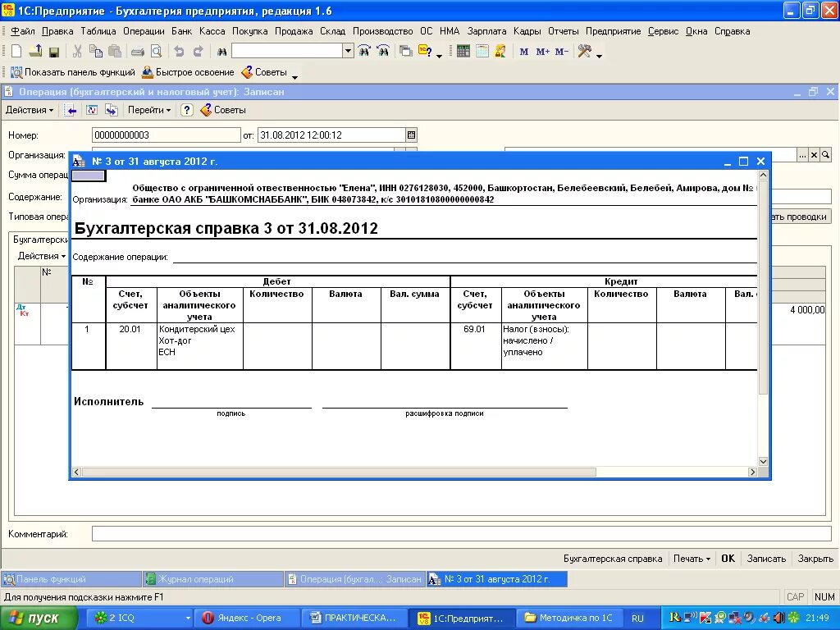Click the Cut scissors icon
The width and height of the screenshot is (840, 630).
click(77, 52)
